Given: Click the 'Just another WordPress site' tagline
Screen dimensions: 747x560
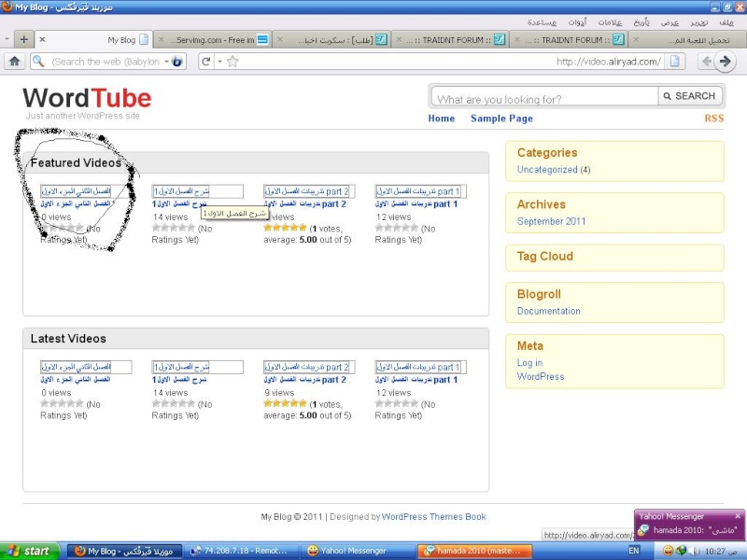Looking at the screenshot, I should click(x=83, y=116).
